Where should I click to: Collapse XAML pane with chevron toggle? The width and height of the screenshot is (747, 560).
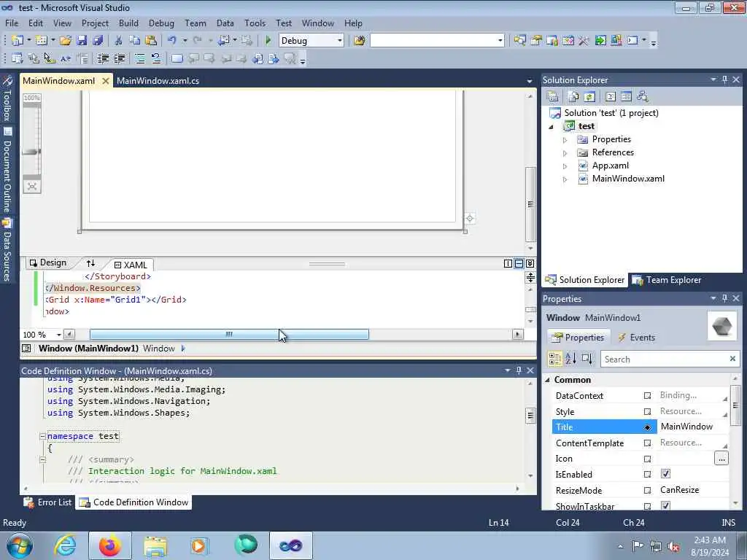coord(530,263)
